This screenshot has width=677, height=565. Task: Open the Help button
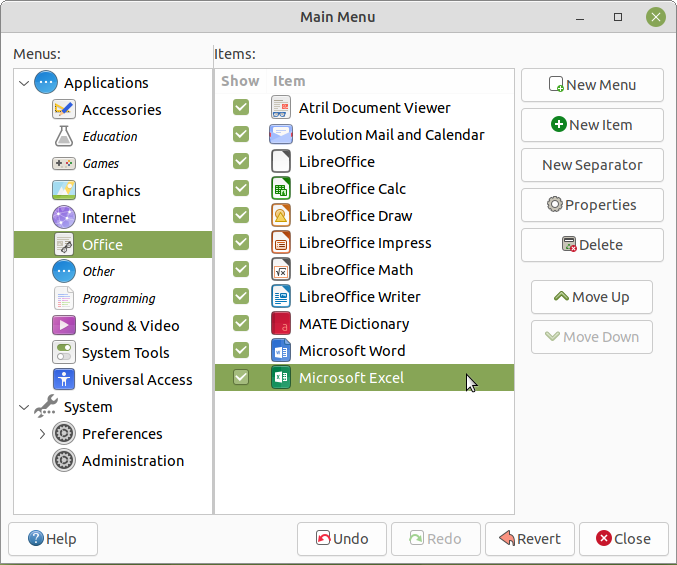[x=53, y=539]
